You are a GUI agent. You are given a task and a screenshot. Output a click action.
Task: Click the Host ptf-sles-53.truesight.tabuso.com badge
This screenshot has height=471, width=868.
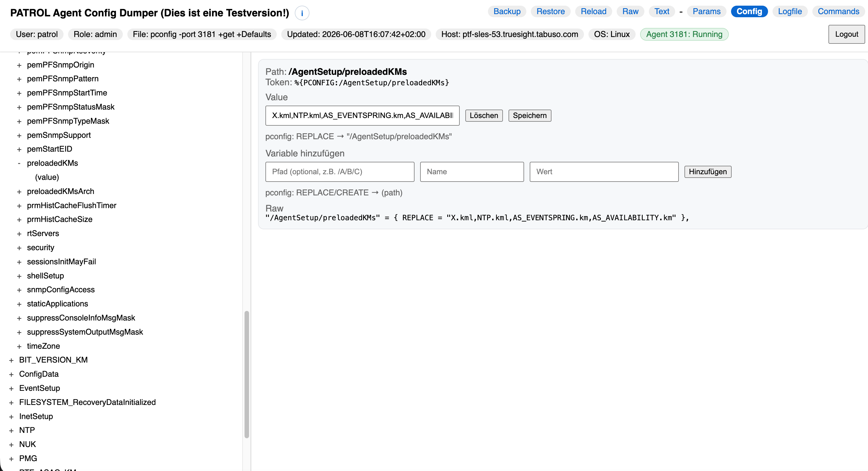click(509, 34)
